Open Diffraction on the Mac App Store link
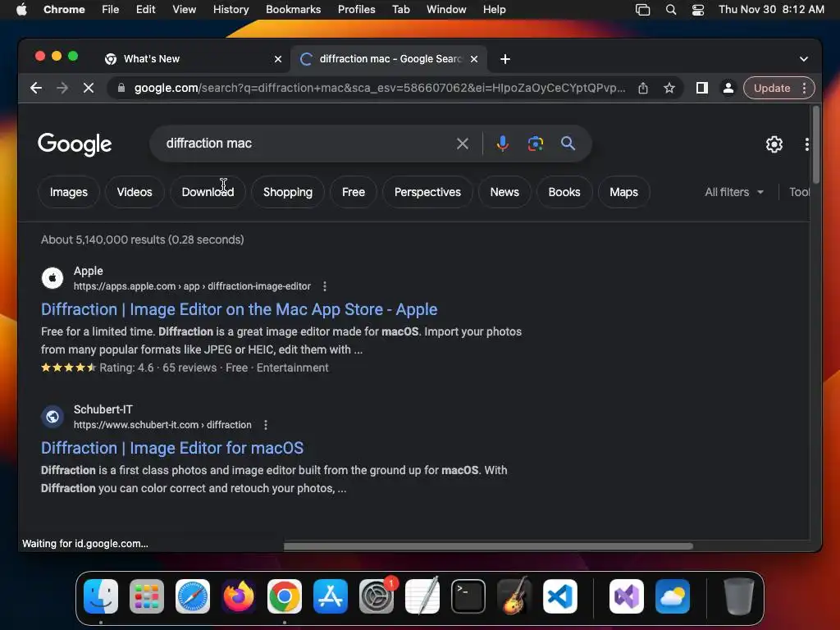This screenshot has height=630, width=840. click(x=239, y=309)
